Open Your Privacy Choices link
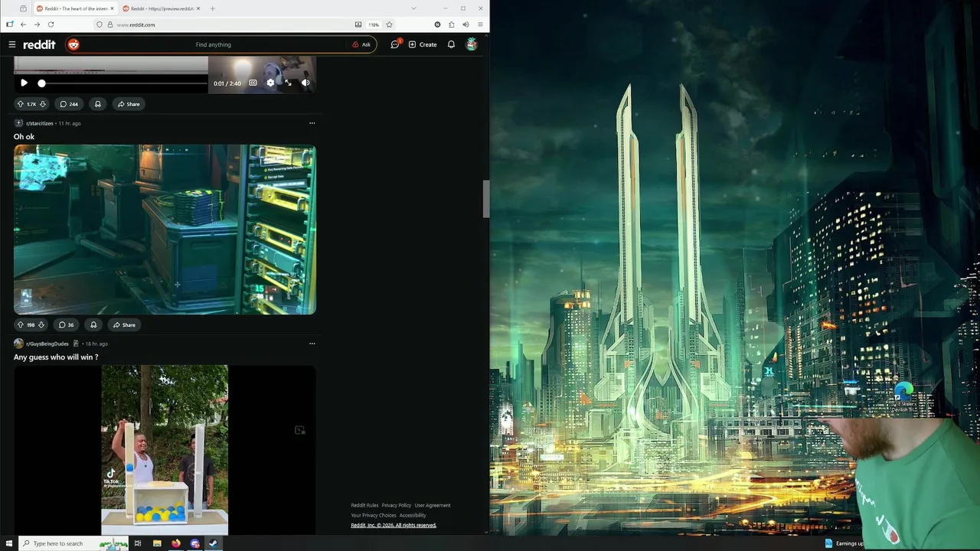980x551 pixels. 373,515
